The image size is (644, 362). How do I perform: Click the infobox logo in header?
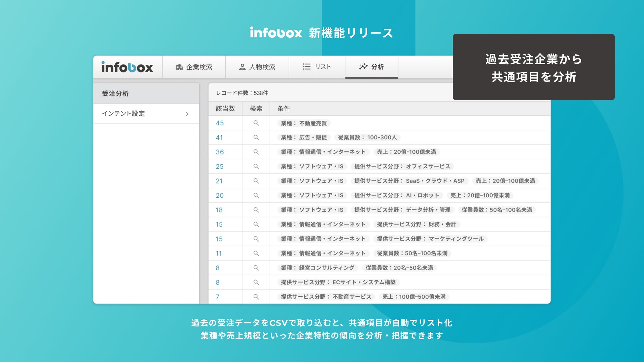(127, 67)
